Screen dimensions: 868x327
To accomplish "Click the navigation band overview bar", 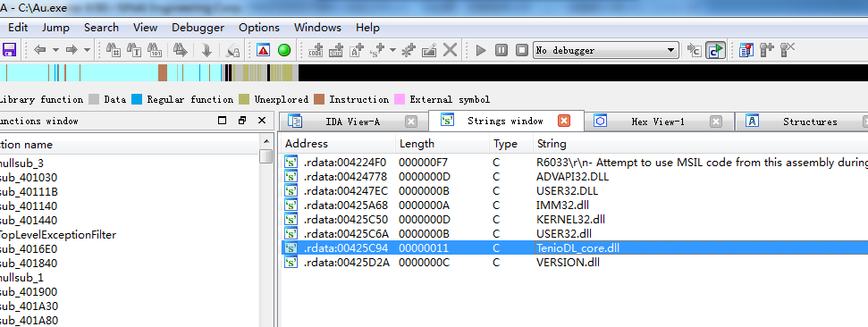I will [x=434, y=73].
